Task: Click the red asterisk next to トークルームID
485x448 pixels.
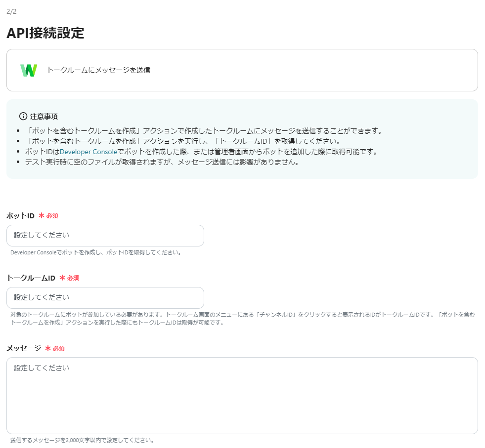Action: pyautogui.click(x=62, y=278)
